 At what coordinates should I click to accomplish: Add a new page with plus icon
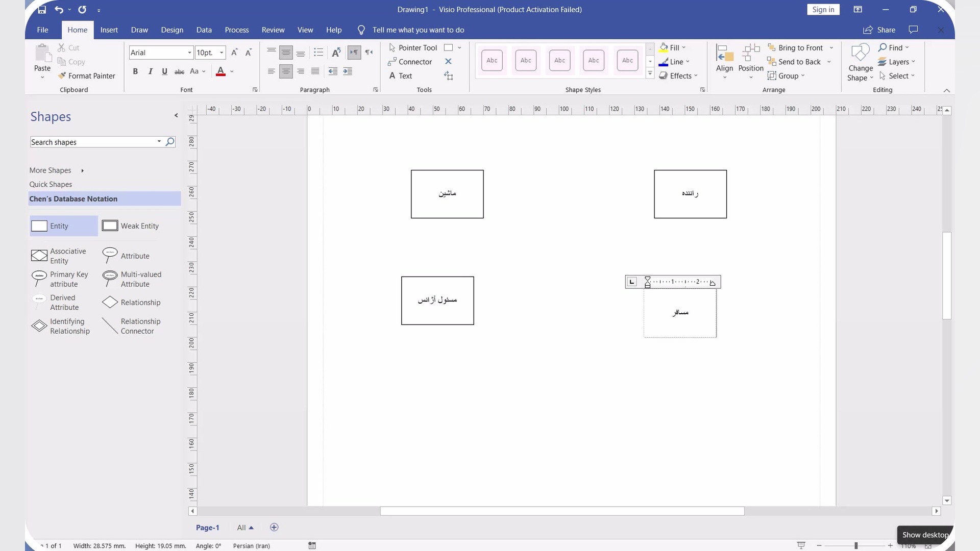coord(274,528)
